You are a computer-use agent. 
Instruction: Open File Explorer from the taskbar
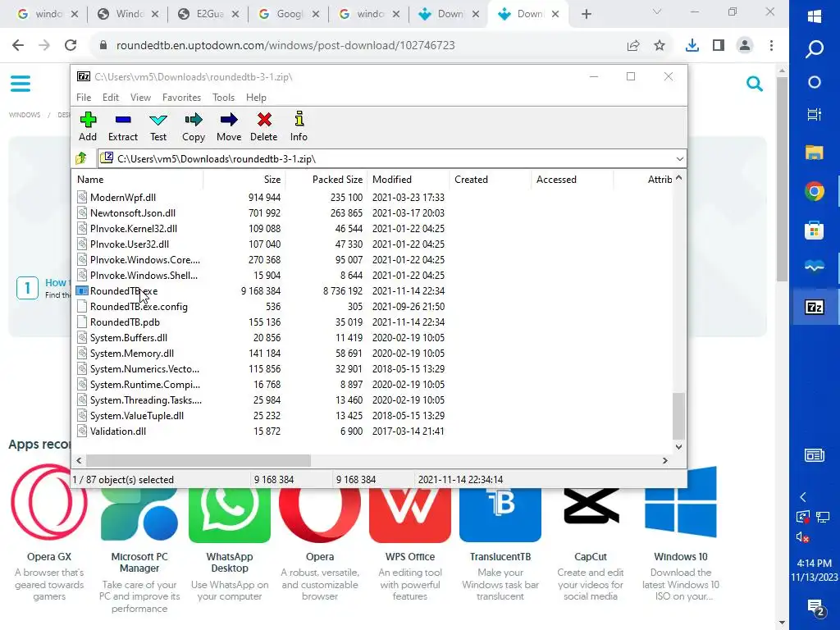tap(815, 153)
